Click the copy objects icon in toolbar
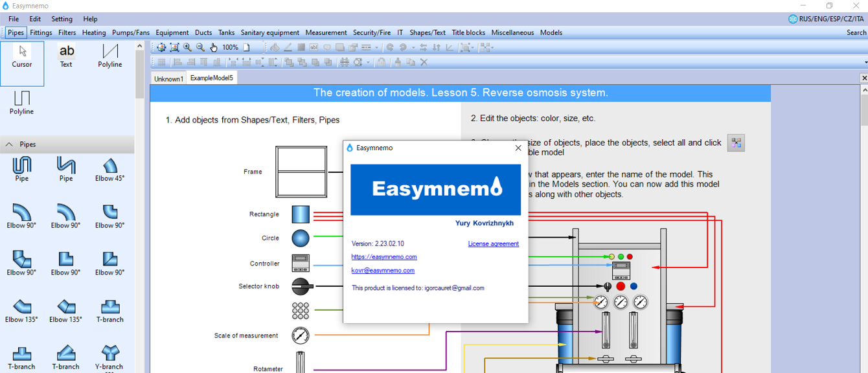 click(411, 62)
